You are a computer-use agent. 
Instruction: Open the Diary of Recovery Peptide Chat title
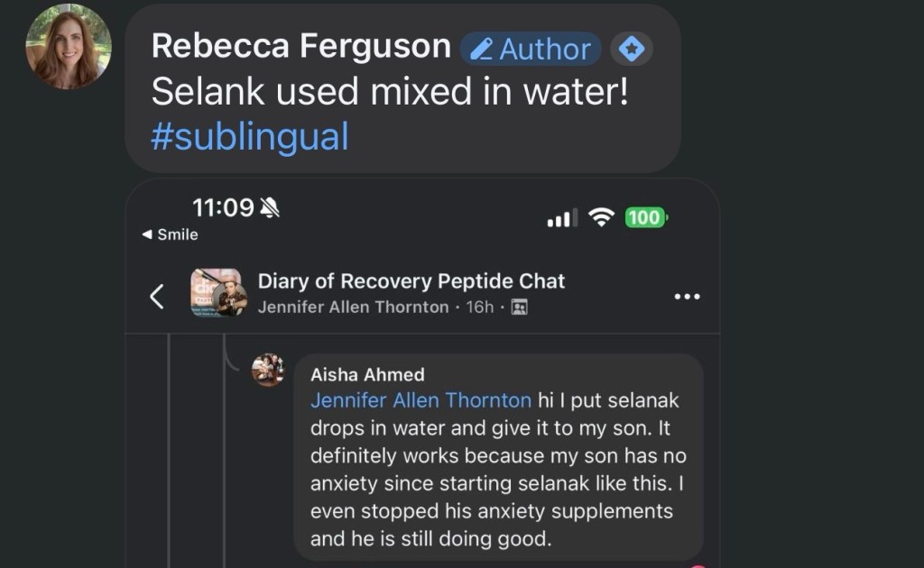[411, 280]
